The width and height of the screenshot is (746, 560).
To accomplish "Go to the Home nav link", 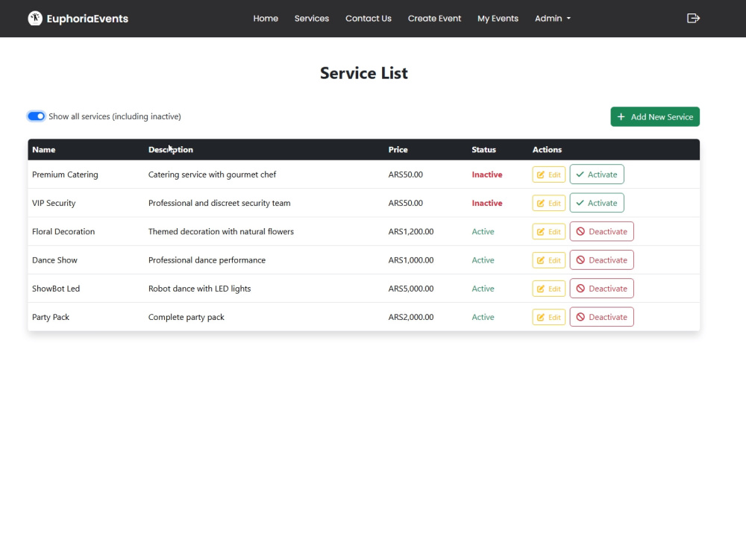I will (x=266, y=18).
